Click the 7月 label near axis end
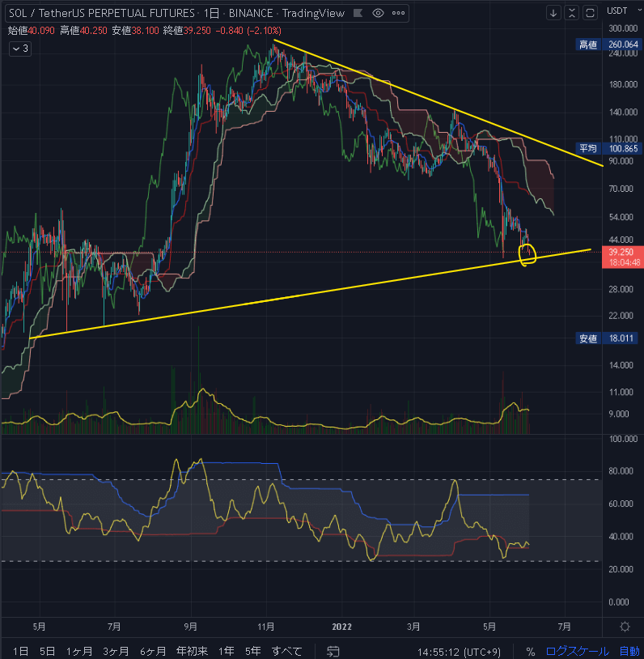Viewport: 644px width, 659px height. [x=564, y=627]
